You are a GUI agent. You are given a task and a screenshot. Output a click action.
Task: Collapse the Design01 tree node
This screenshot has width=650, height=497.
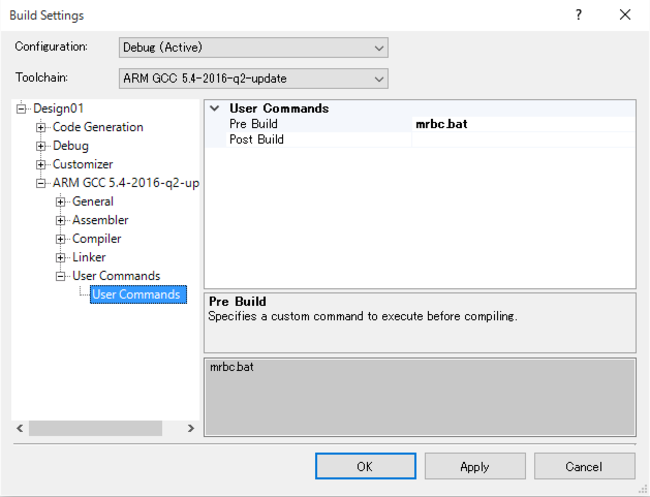coord(22,109)
